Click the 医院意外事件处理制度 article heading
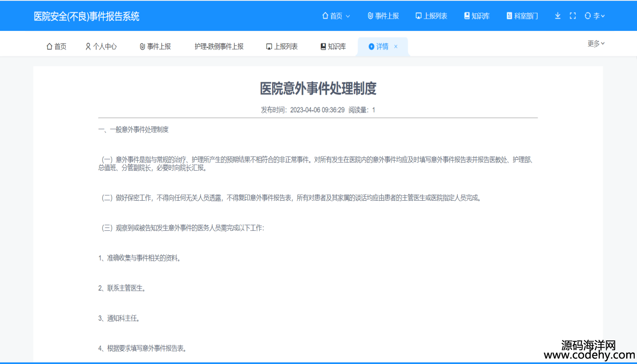637x364 pixels. point(318,89)
